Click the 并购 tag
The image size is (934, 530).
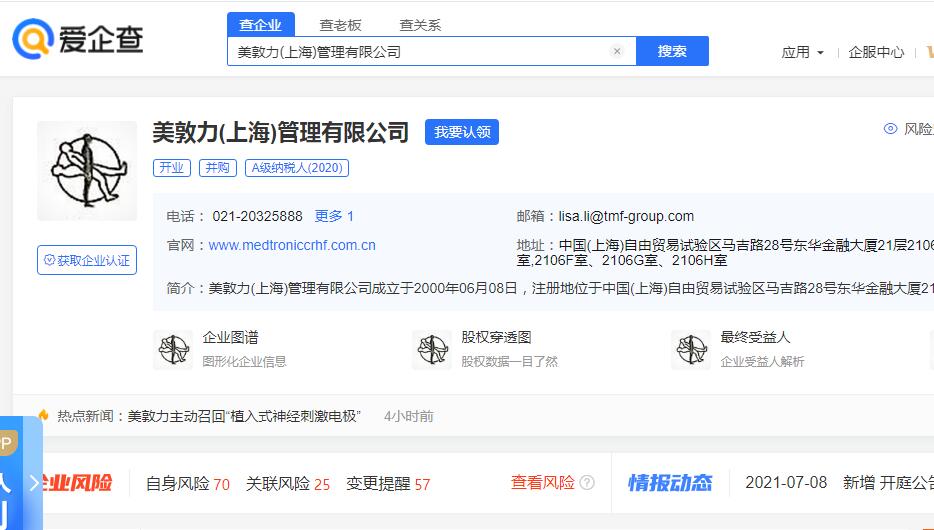[217, 168]
